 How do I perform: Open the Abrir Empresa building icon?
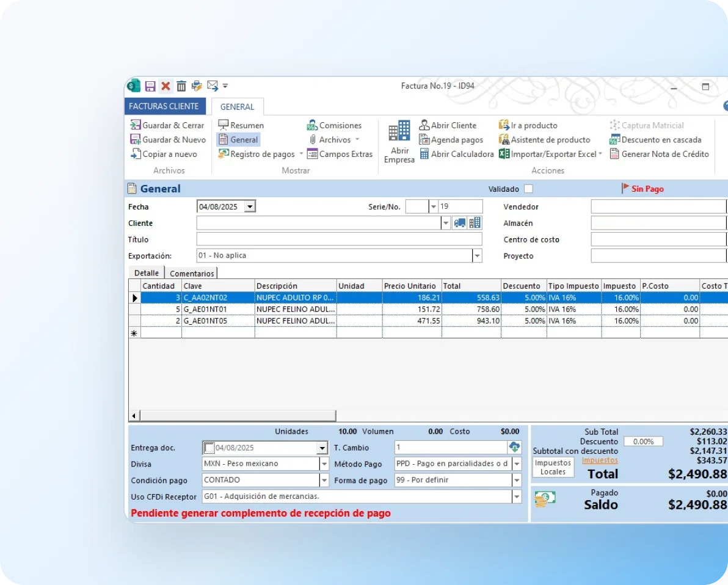tap(399, 131)
